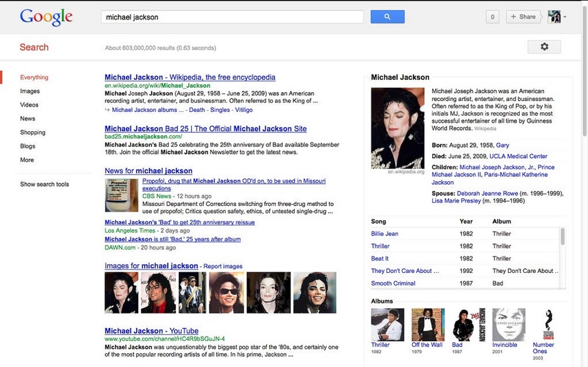588x367 pixels.
Task: Open the Thriller song link in songs table
Action: tap(380, 246)
